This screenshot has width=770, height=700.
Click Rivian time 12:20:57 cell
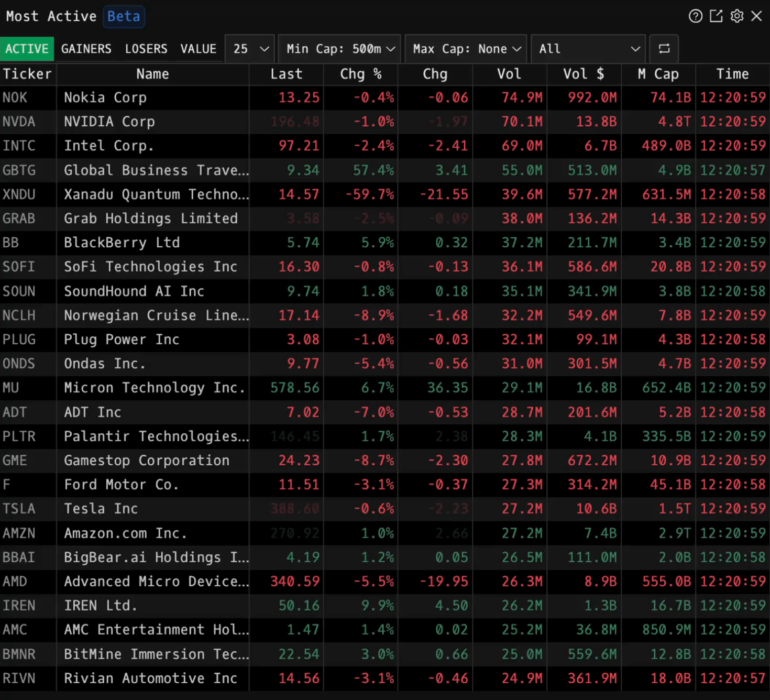click(x=733, y=679)
